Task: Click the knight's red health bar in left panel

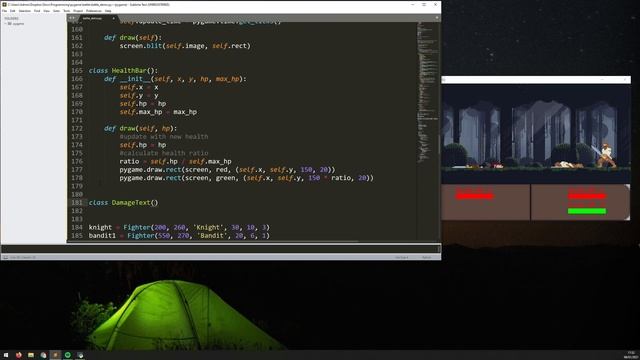Action: [474, 196]
